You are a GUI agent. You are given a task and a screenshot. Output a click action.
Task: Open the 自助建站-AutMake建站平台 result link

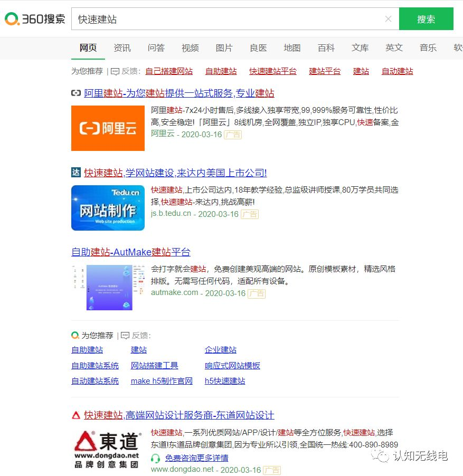tap(131, 252)
